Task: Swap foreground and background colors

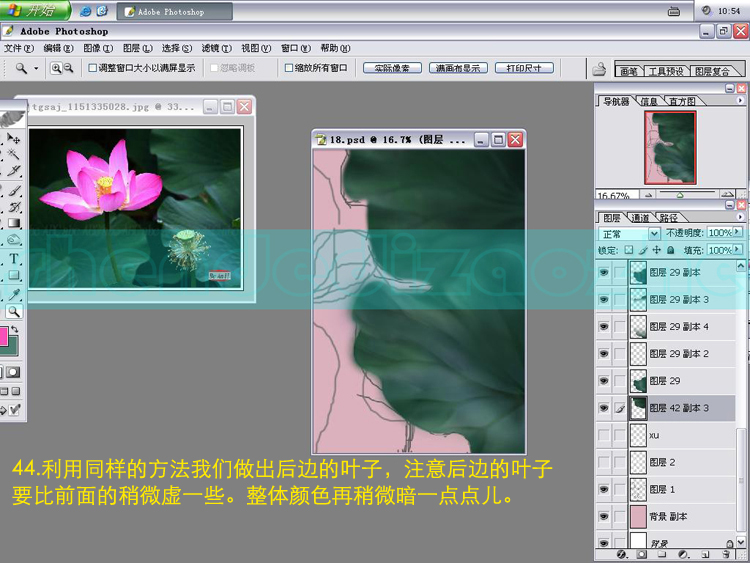Action: [x=15, y=329]
